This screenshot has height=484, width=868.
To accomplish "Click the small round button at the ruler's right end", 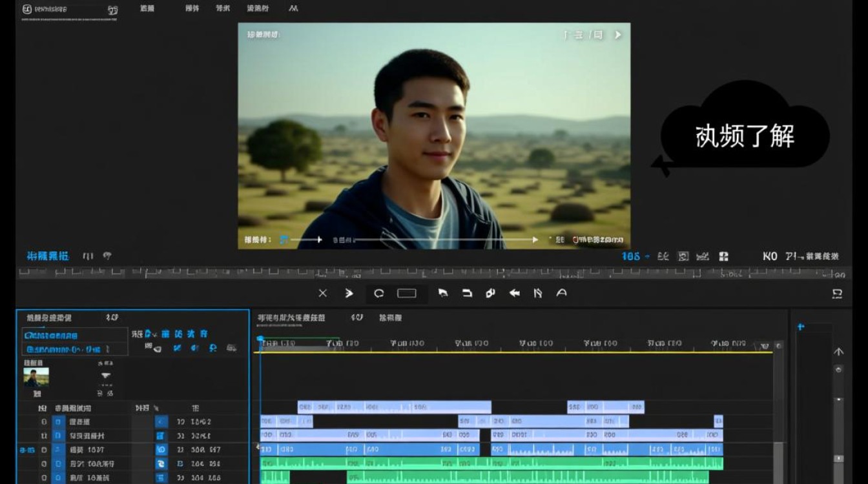I will tap(779, 347).
